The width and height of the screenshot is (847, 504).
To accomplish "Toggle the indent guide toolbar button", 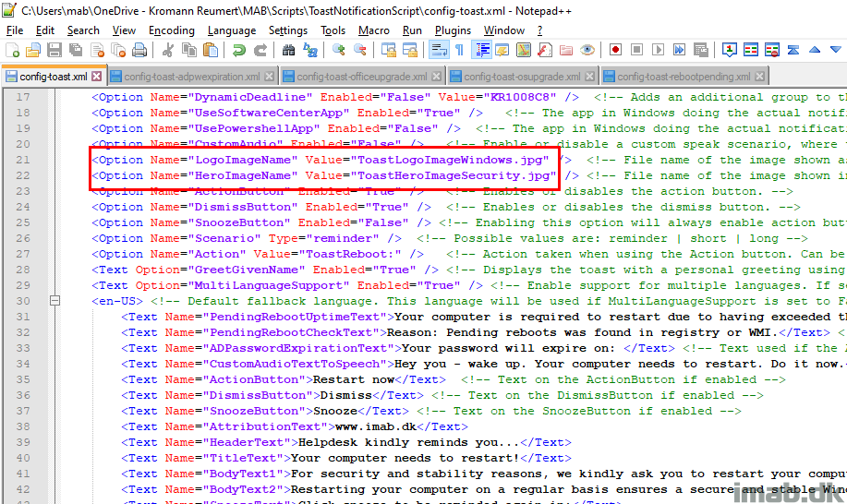I will coord(481,50).
